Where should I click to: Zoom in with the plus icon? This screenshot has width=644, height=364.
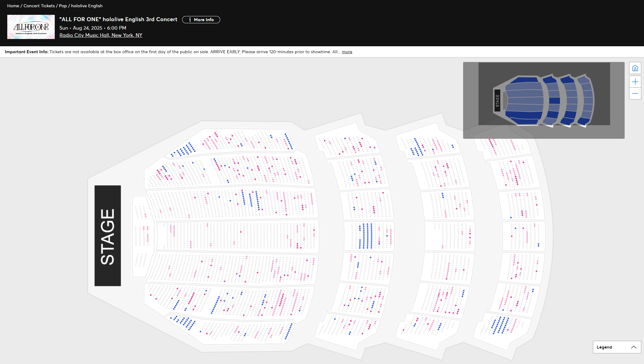tap(635, 82)
